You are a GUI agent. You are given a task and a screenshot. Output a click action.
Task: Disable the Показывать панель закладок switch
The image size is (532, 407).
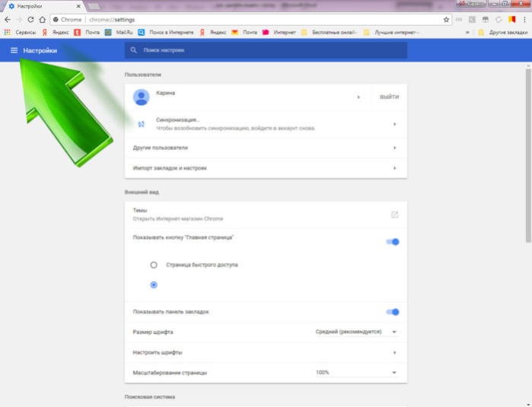(393, 312)
